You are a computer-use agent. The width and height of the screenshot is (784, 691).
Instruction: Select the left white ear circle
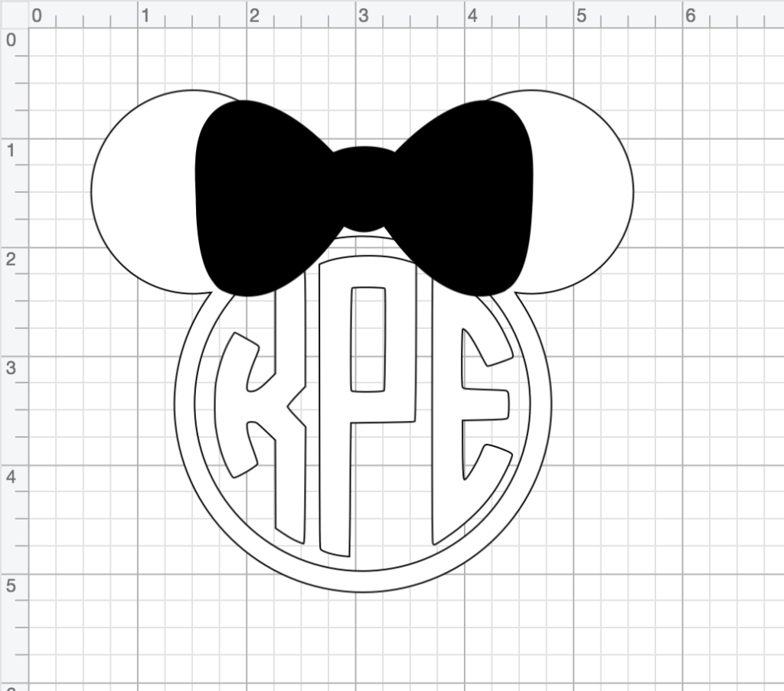[142, 192]
